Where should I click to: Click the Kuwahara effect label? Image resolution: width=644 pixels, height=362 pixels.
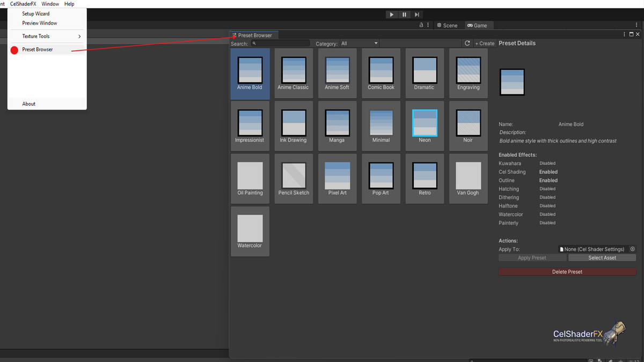[510, 163]
